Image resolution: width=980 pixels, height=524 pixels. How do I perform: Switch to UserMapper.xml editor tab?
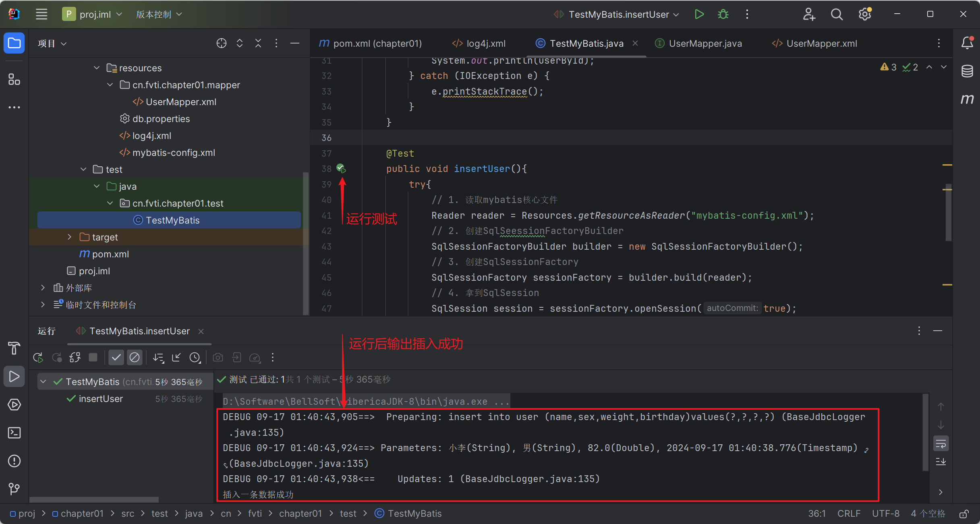[x=814, y=43]
